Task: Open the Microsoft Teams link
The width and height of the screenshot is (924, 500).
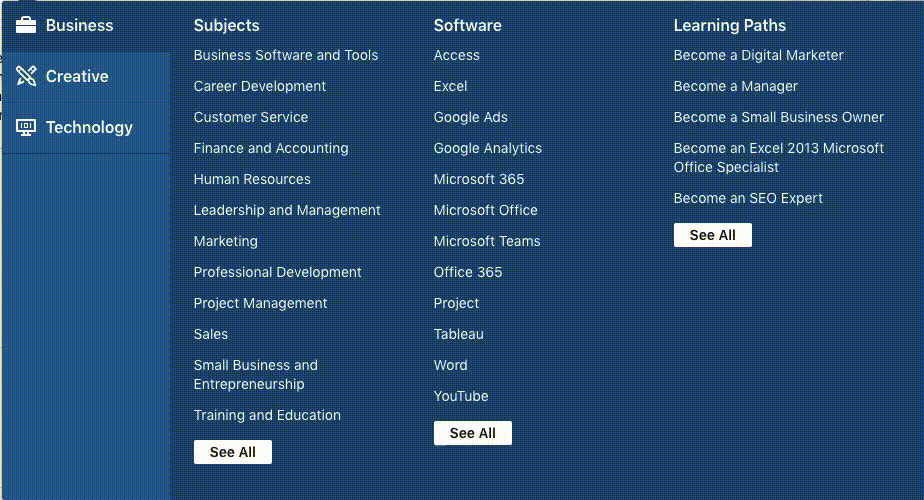Action: point(487,241)
